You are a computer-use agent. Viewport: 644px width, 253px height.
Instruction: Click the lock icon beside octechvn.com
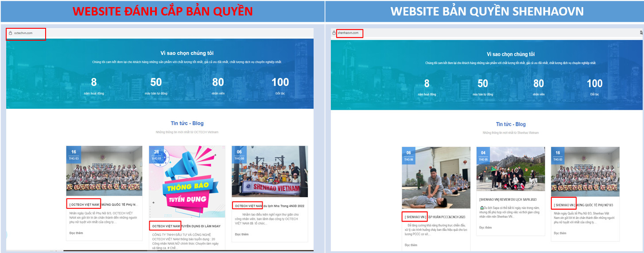coord(10,33)
